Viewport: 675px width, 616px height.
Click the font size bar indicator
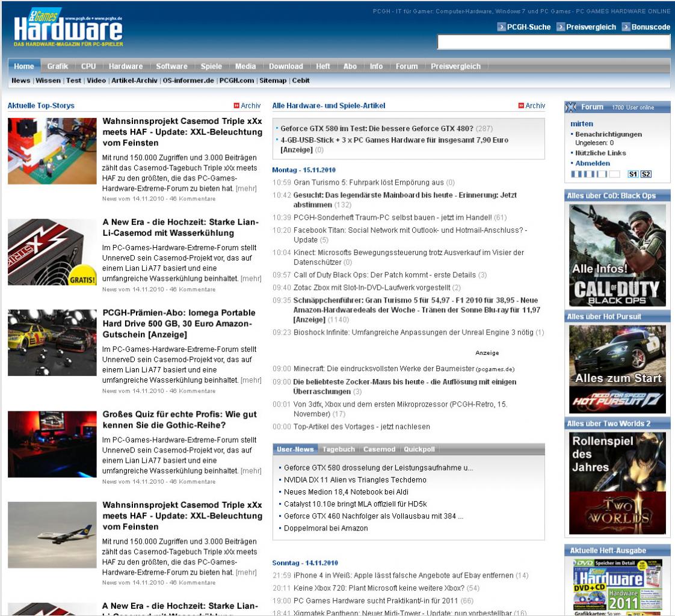(595, 174)
